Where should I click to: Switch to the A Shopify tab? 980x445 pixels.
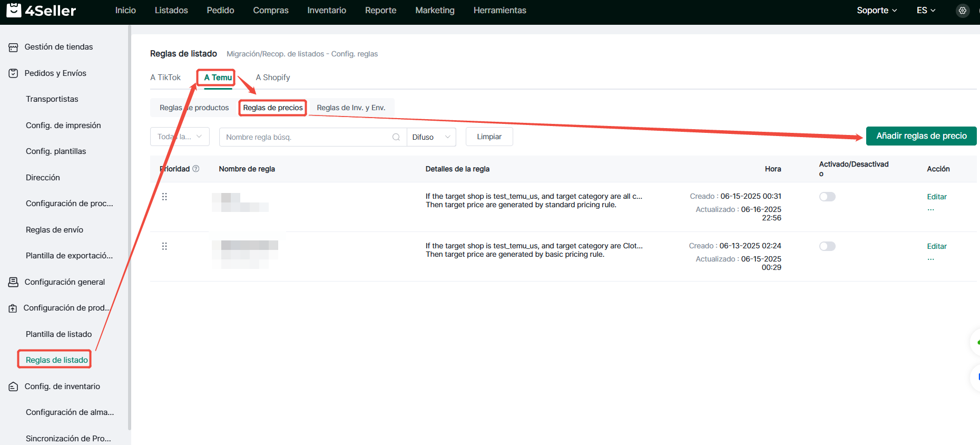click(x=273, y=78)
